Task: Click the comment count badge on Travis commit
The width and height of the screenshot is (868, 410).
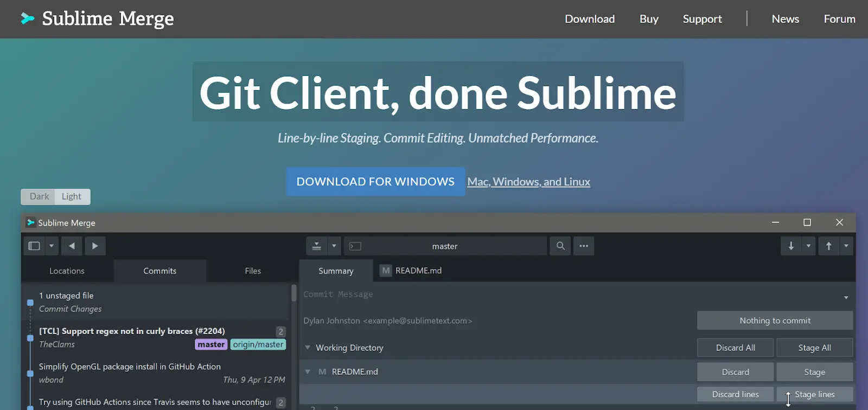Action: tap(280, 402)
